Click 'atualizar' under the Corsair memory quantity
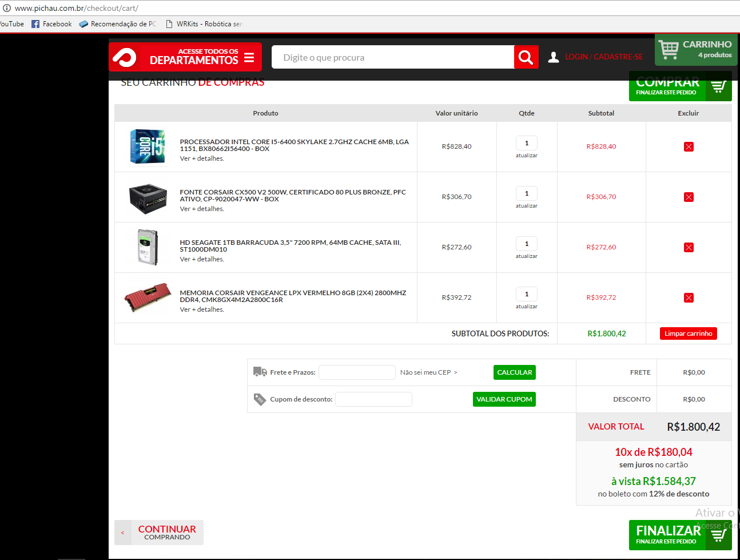This screenshot has height=560, width=740. 527,307
